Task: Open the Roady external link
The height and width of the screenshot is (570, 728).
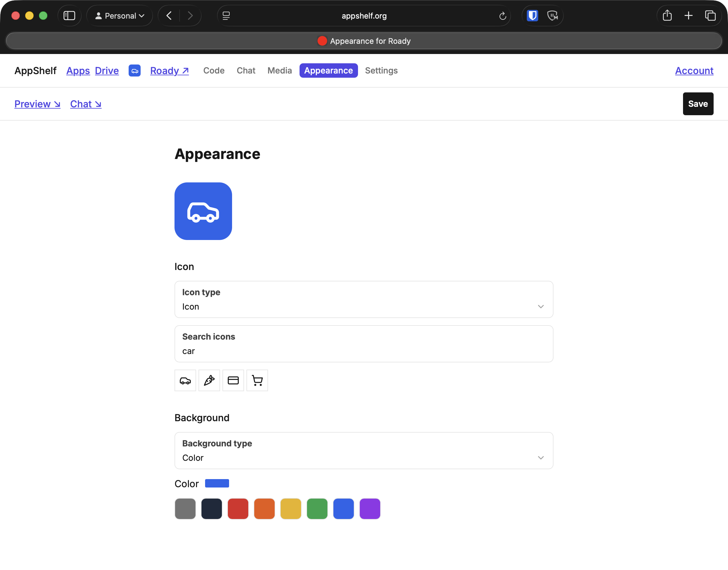Action: [169, 70]
